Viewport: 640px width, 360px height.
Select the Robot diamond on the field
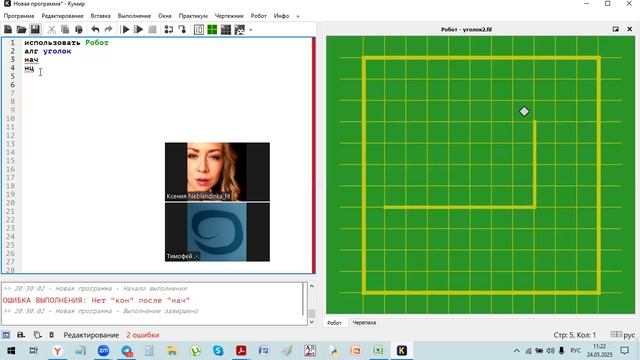click(x=524, y=111)
